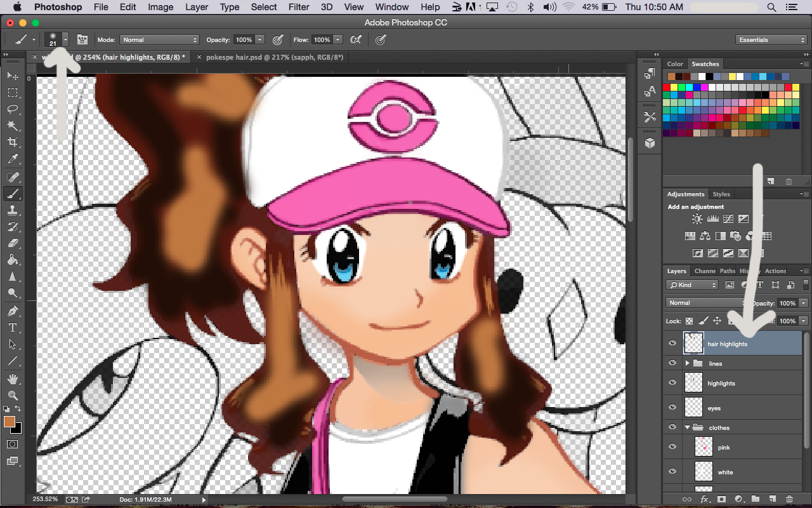Toggle visibility of the highlights layer
This screenshot has height=508, width=812.
[672, 383]
